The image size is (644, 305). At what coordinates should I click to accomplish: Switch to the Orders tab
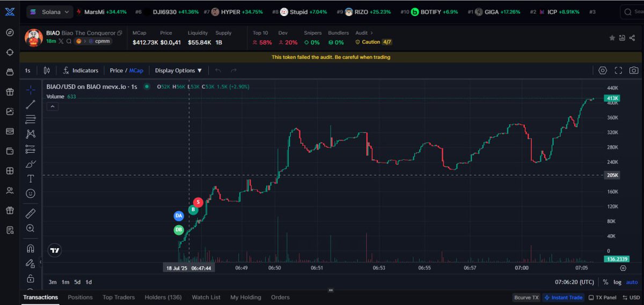click(280, 297)
